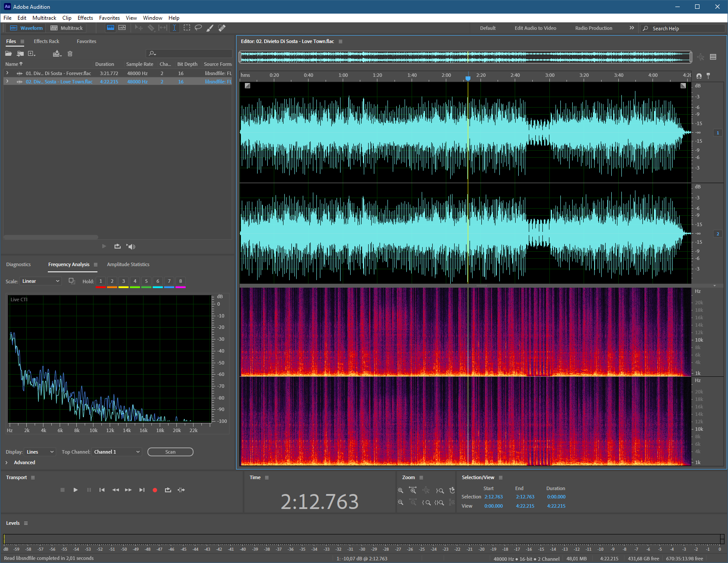
Task: Zoom in time icon in Zoom panel
Action: [413, 491]
